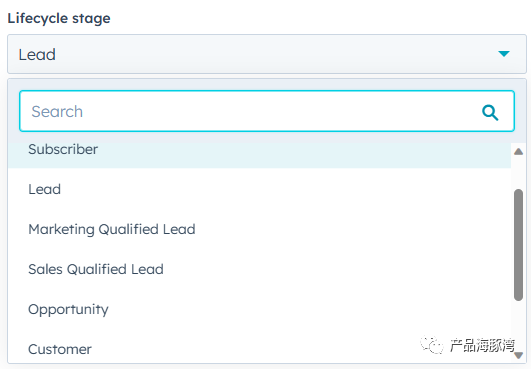Choose the Opportunity lifecycle stage
The image size is (531, 369).
tap(259, 309)
